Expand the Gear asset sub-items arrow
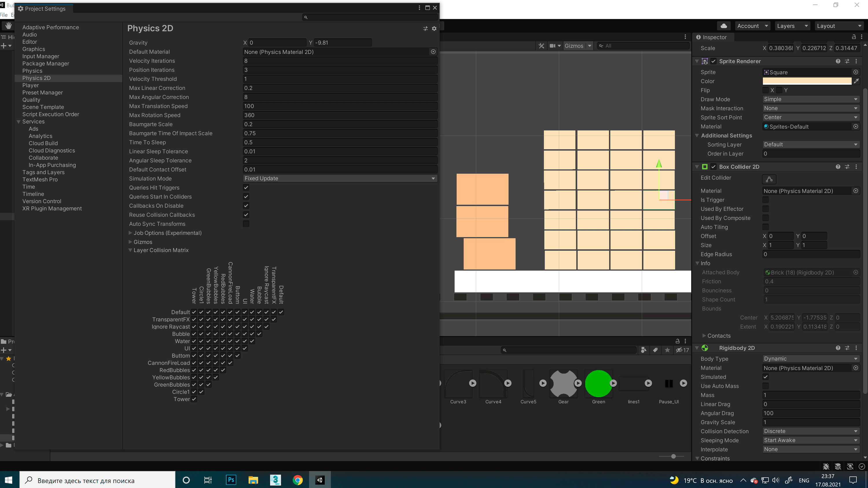Screen dimensions: 868x488 pos(578,383)
